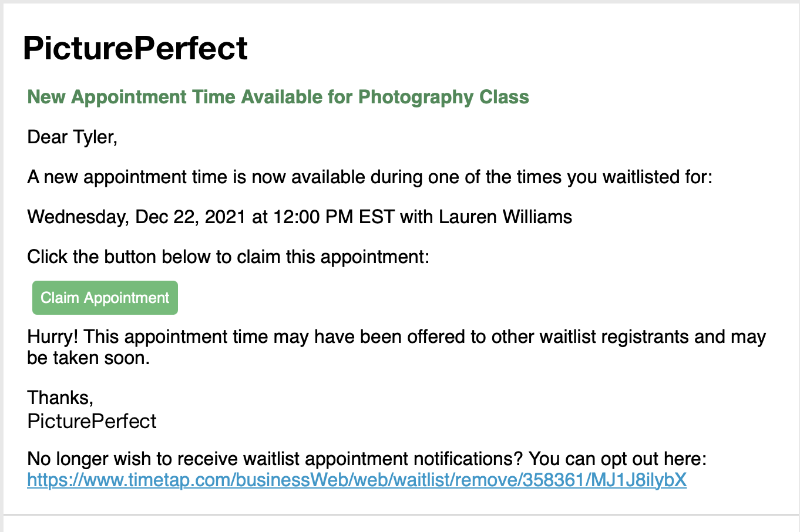The image size is (800, 532).
Task: Click the green New Appointment Time heading
Action: 278,97
